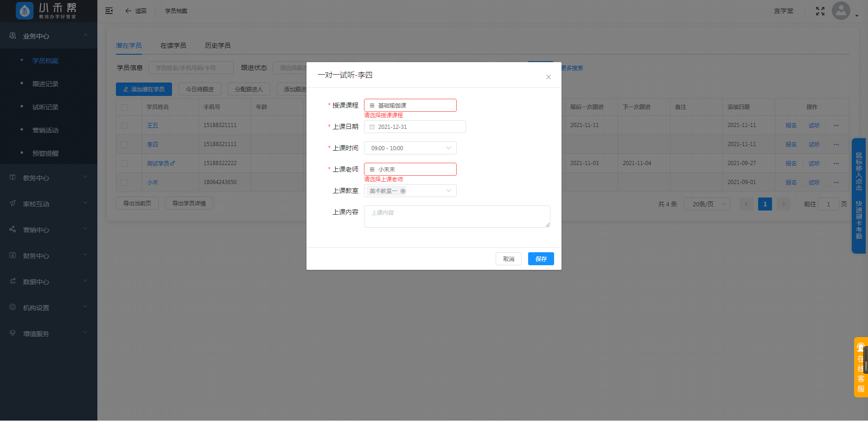868x421 pixels.
Task: Go to next page arrow
Action: pyautogui.click(x=784, y=204)
